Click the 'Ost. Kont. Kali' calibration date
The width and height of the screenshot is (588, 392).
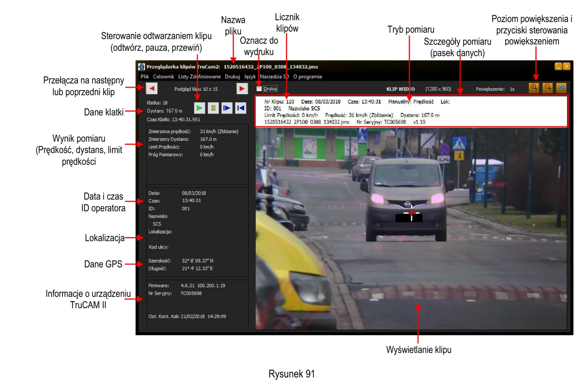(187, 316)
